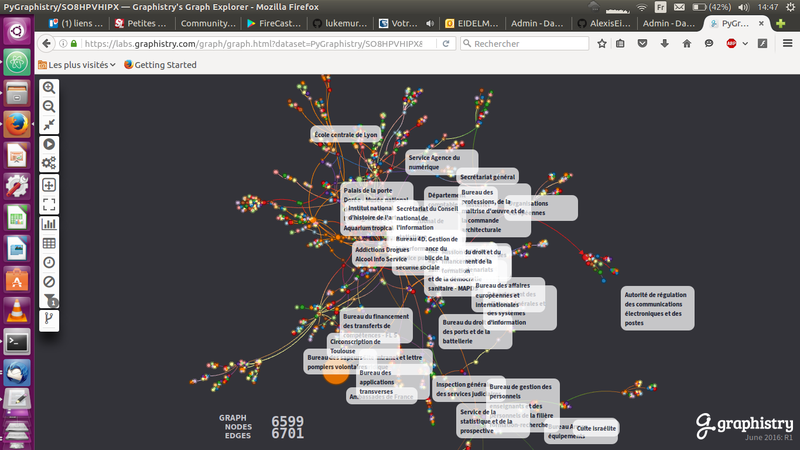Screen dimensions: 800x450
Task: Select the 'École centrale de Lyon' node label
Action: click(345, 134)
